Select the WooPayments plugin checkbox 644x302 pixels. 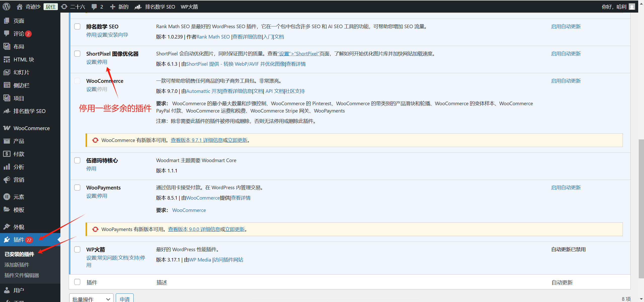(x=77, y=187)
